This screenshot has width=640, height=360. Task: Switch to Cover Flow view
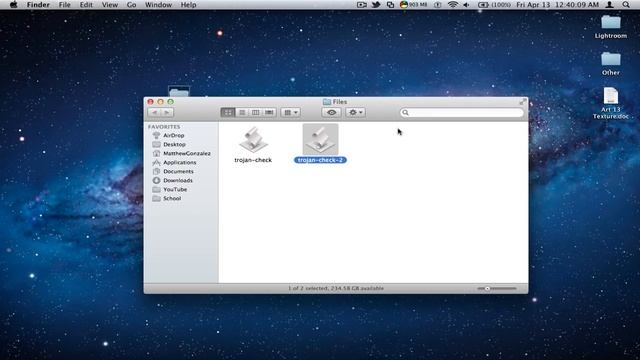pos(269,112)
